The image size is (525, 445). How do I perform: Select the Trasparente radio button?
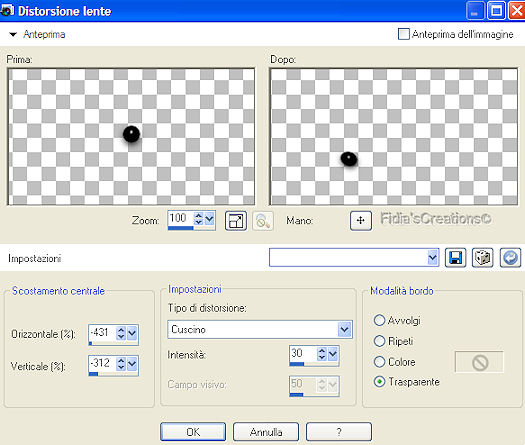tap(379, 382)
